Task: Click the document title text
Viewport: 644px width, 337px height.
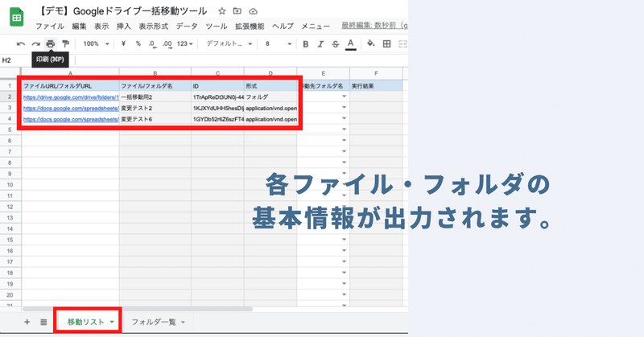Action: coord(123,11)
